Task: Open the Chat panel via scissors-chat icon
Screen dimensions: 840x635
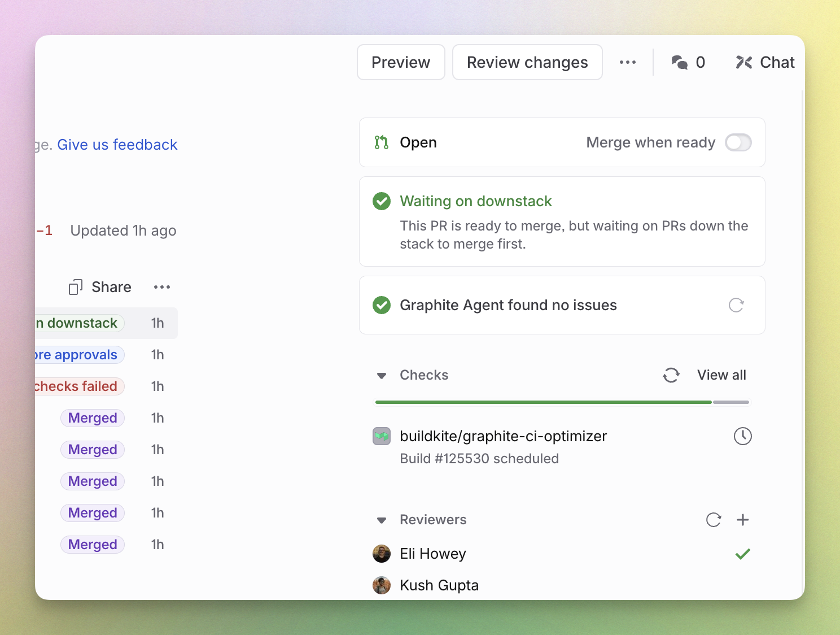Action: (745, 62)
